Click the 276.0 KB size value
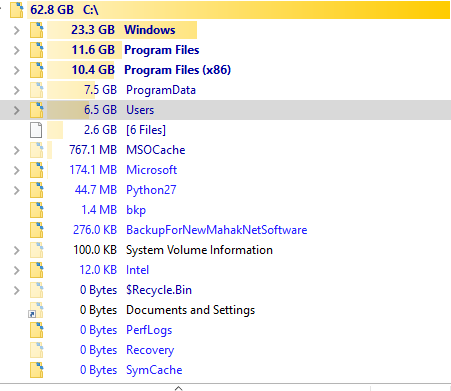 (95, 230)
